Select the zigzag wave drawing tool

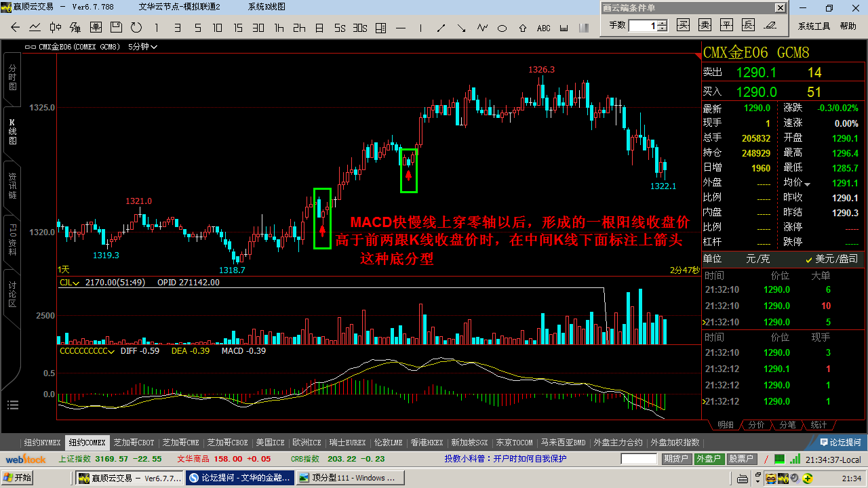pos(482,28)
